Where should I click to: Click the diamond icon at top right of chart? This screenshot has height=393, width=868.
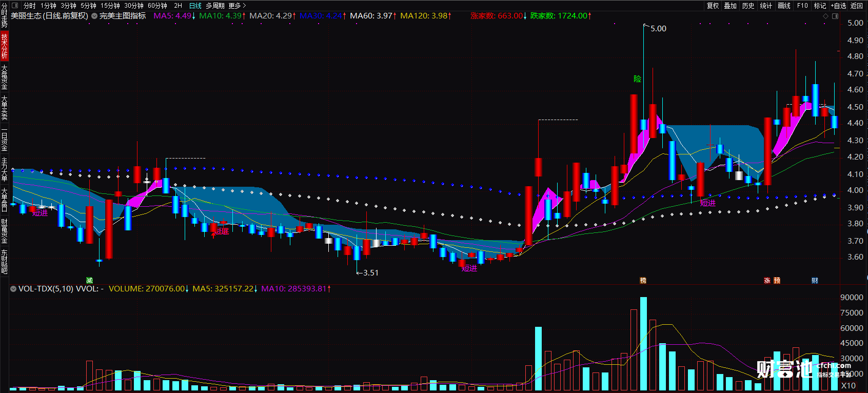(825, 16)
